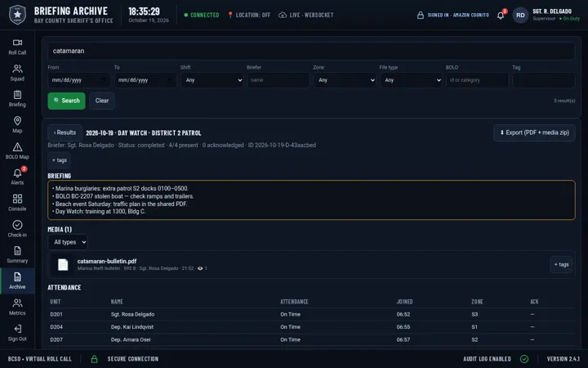The width and height of the screenshot is (588, 368).
Task: Click the Version 2.4.1 footer text
Action: point(563,359)
